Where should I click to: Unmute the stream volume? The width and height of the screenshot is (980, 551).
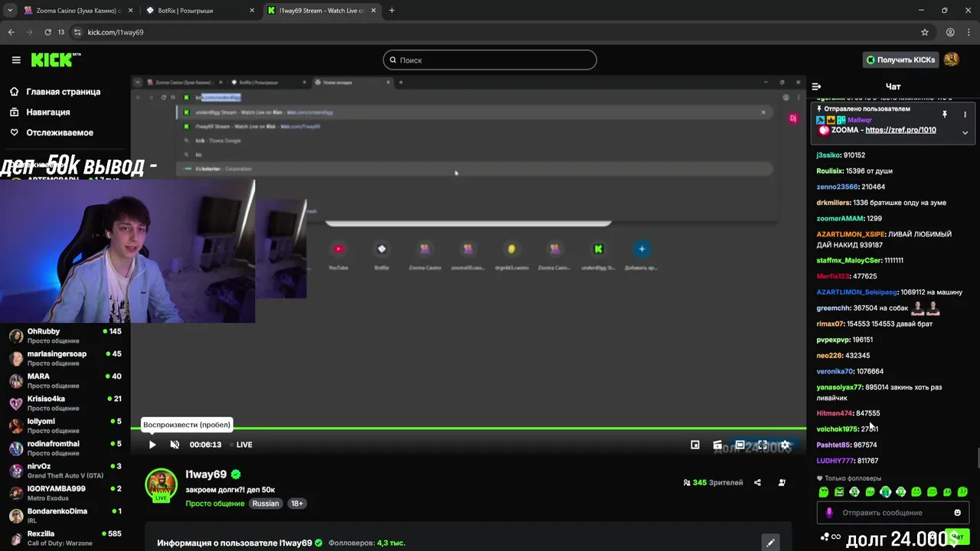175,445
